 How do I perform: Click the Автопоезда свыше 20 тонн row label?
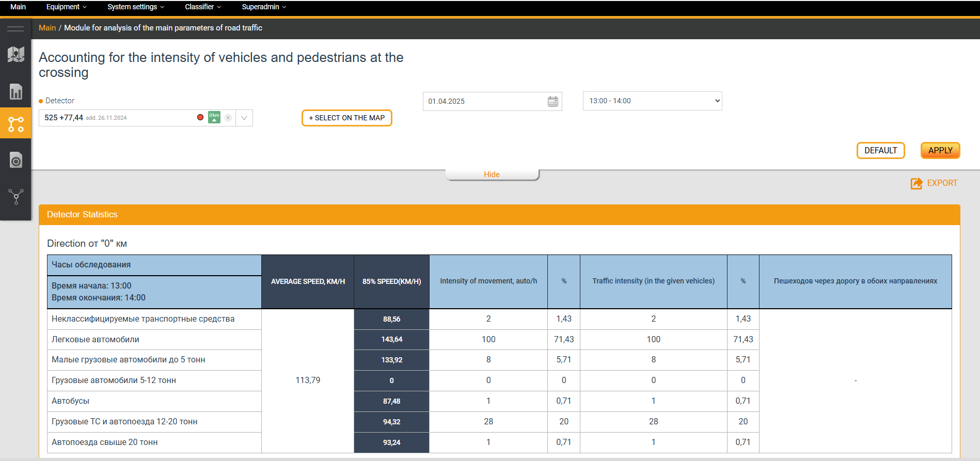click(x=105, y=442)
